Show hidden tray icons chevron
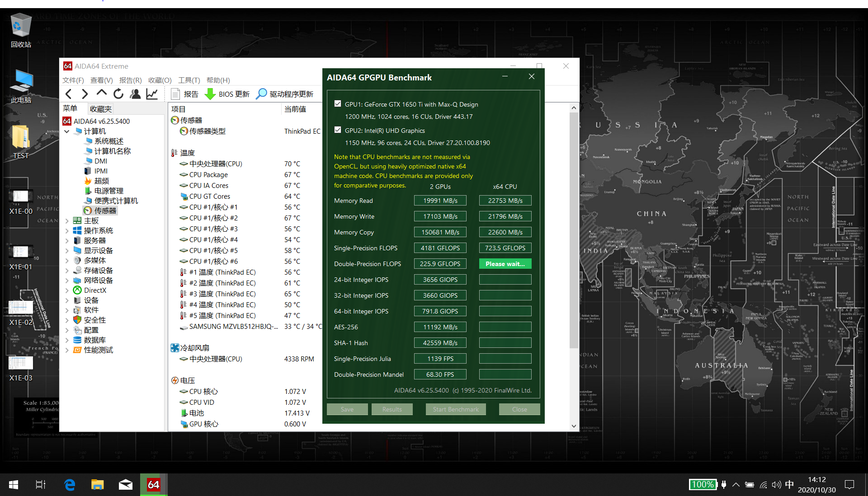 [736, 485]
